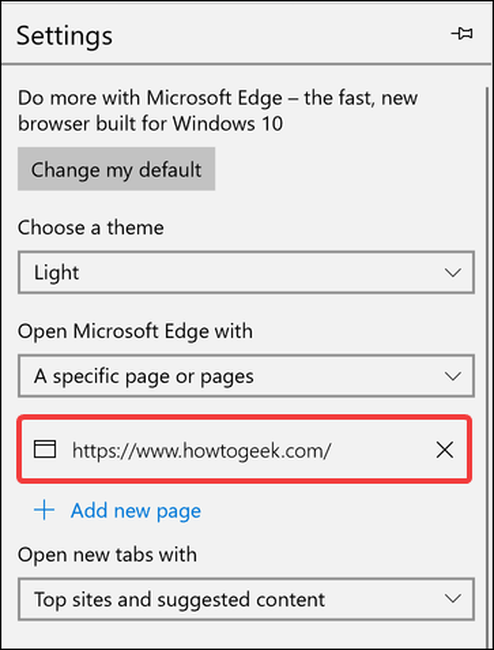494x650 pixels.
Task: Select the 'Open new tabs with' label
Action: [x=107, y=555]
